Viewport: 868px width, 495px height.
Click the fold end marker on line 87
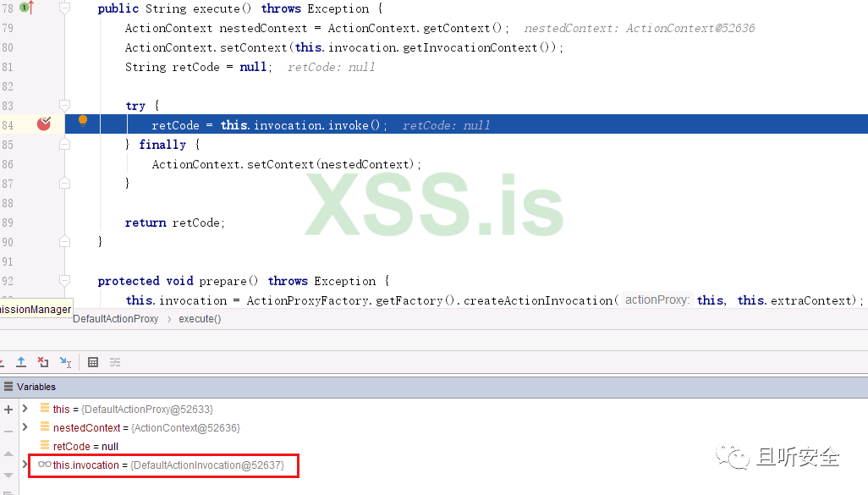pyautogui.click(x=65, y=184)
